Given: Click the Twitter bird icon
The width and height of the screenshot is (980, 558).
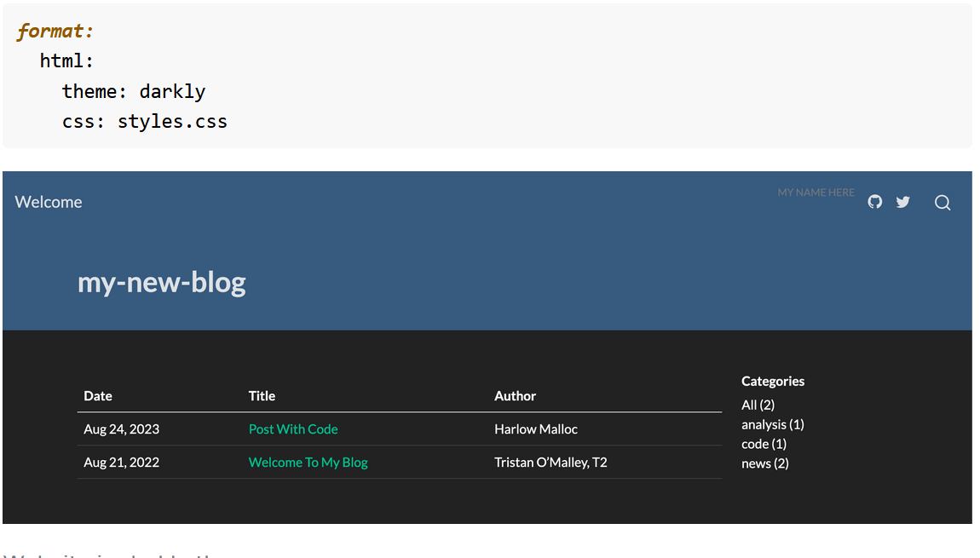Looking at the screenshot, I should 902,202.
